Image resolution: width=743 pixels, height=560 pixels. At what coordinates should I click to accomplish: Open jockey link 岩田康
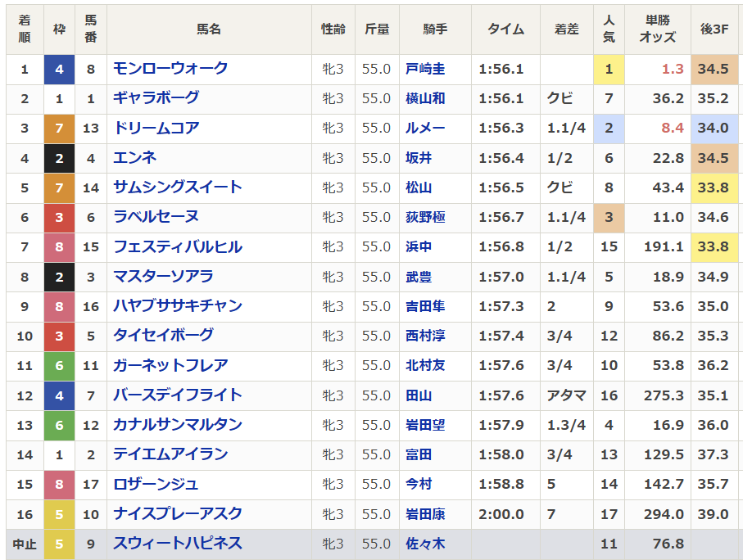pos(425,513)
